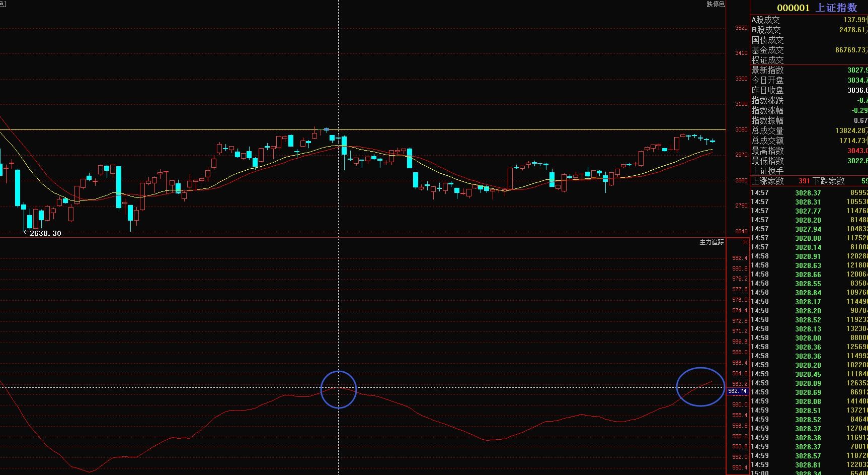Click the 2638.30 low price marker

click(45, 233)
